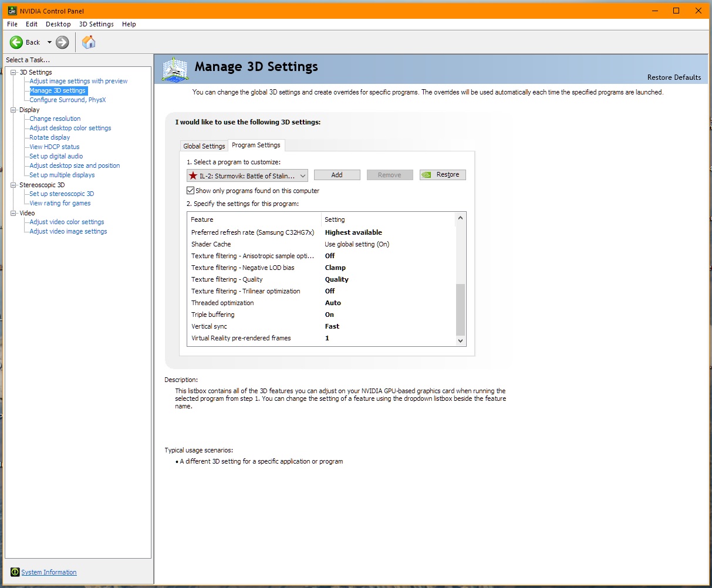Select Threaded optimization row
This screenshot has height=588, width=712.
pos(321,303)
